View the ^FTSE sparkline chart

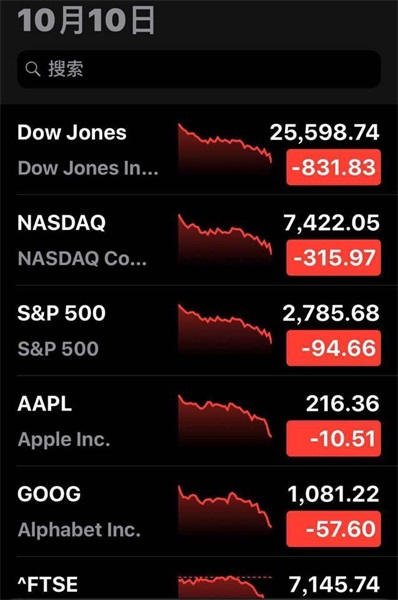coord(225,587)
